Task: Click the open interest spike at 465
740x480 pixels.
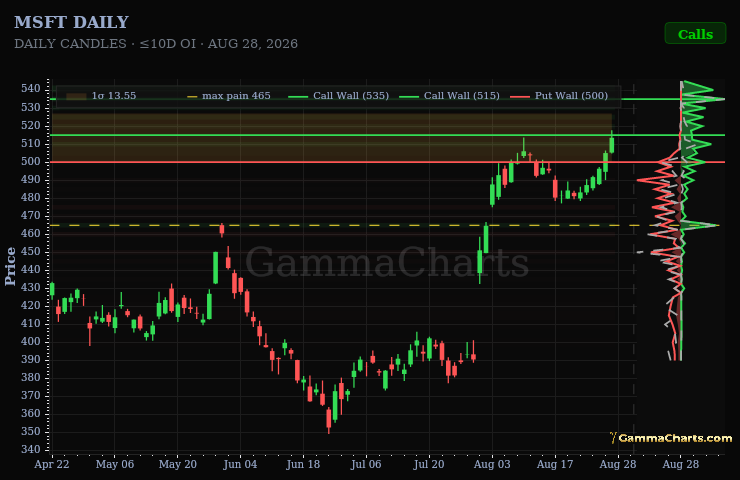Action: tap(700, 226)
